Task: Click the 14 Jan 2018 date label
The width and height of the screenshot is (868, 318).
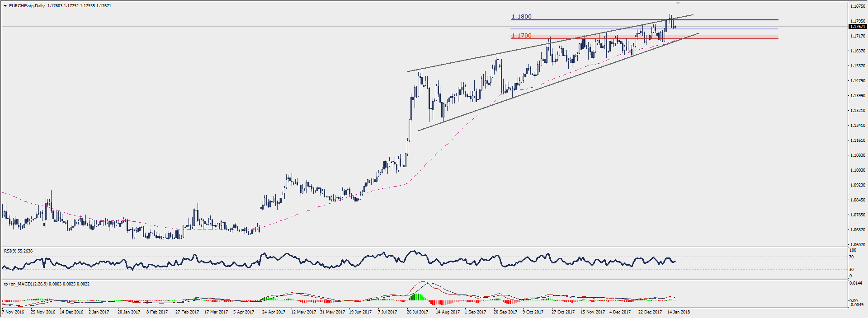Action: click(679, 312)
